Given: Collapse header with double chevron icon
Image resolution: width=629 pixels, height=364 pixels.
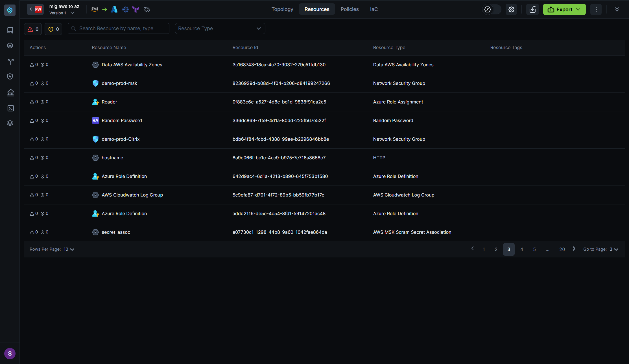Looking at the screenshot, I should coord(617,9).
